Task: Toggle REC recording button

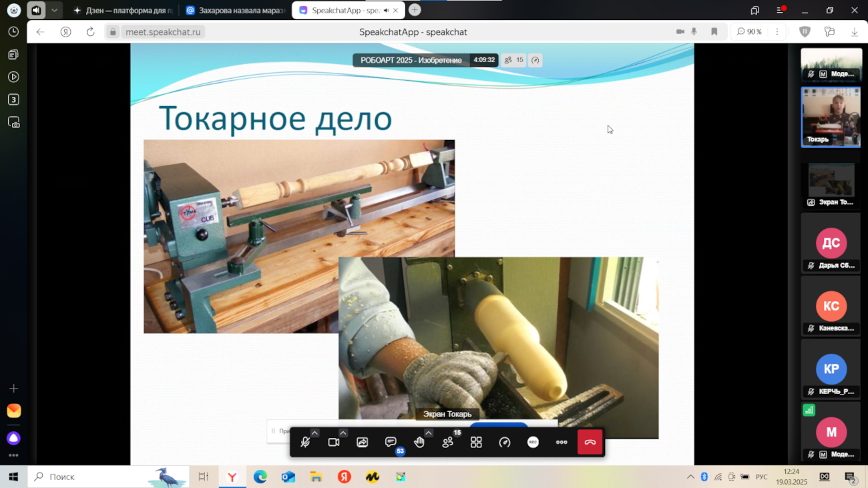Action: click(533, 443)
